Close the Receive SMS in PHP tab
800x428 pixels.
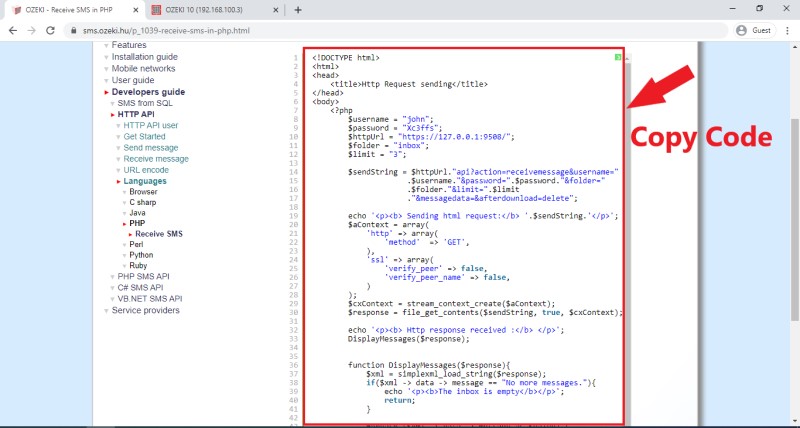pyautogui.click(x=137, y=10)
